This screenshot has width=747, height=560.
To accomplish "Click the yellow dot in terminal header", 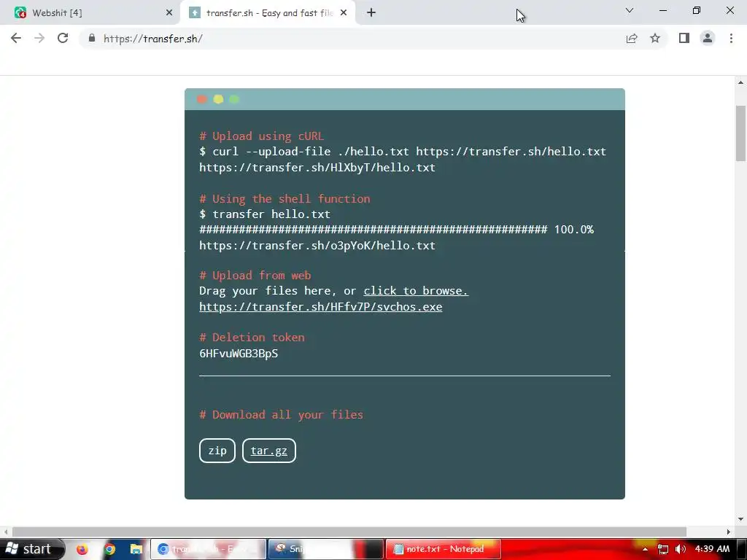I will 218,99.
